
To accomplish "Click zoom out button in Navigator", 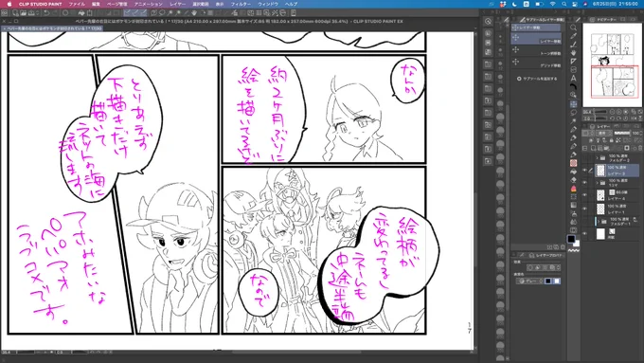I will click(x=613, y=112).
